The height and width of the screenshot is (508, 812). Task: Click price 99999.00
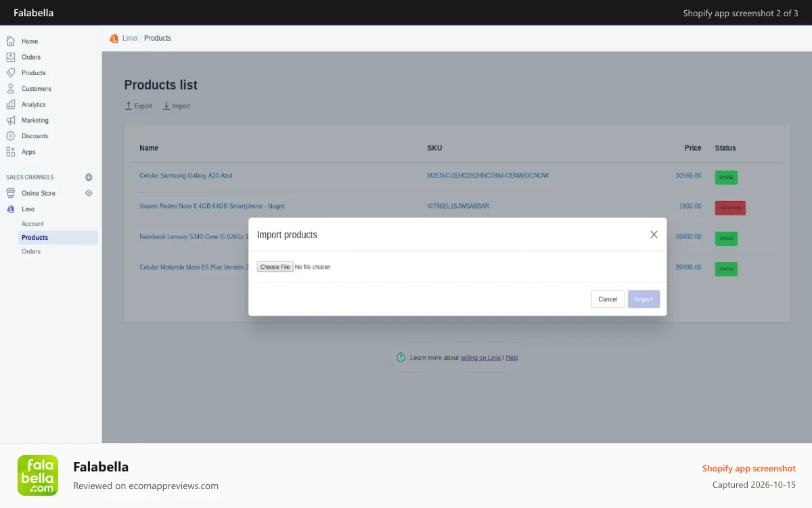click(688, 267)
